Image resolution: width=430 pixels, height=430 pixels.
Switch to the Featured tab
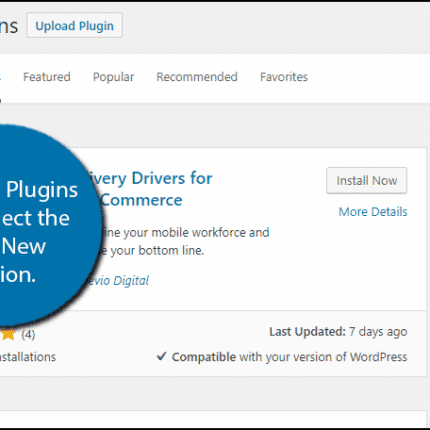(x=47, y=77)
